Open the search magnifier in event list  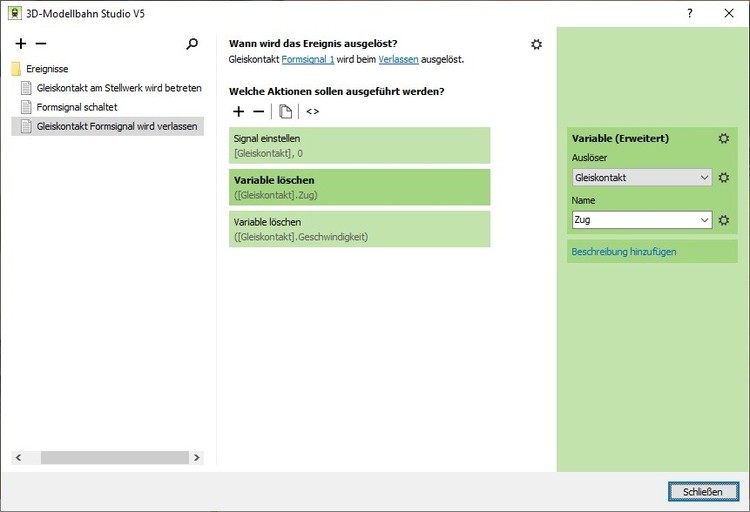(x=192, y=44)
